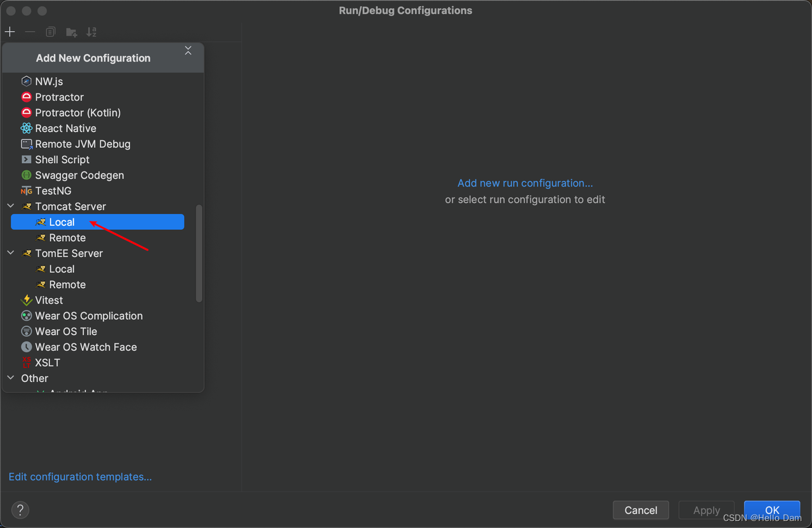Click the TomEE Server Remote icon

pos(41,285)
